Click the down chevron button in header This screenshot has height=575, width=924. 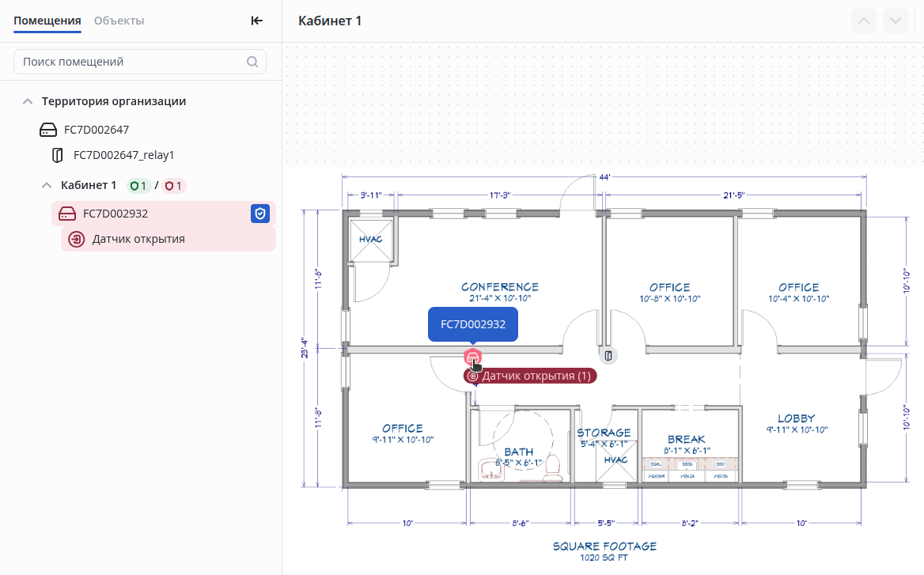896,21
